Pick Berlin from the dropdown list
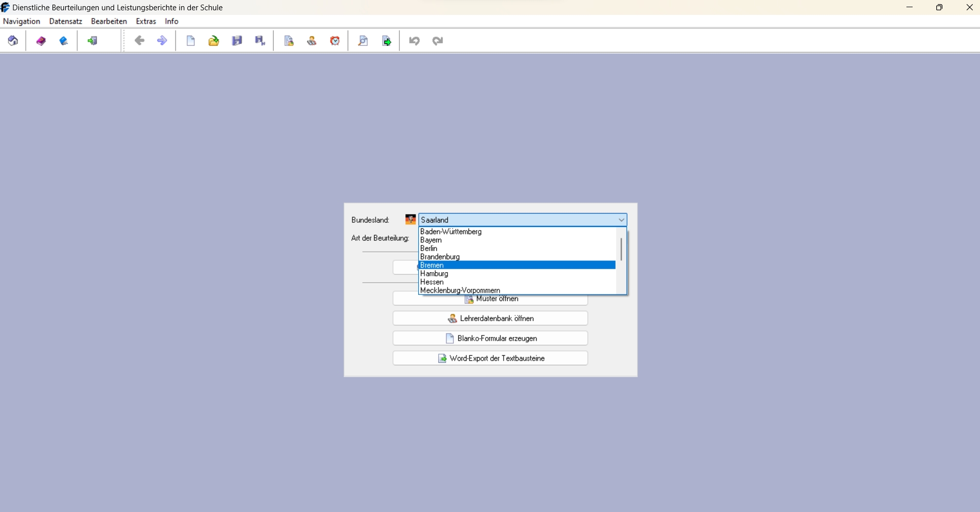Viewport: 980px width, 512px height. click(x=518, y=248)
